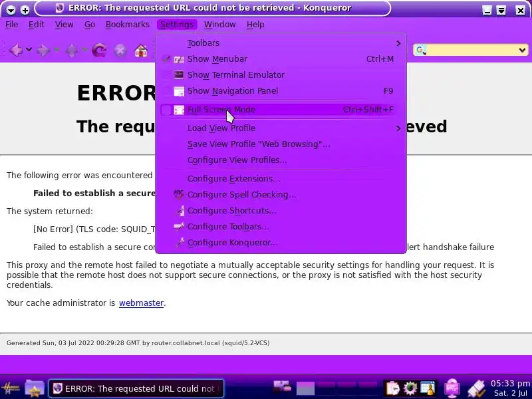Click the Stop loading icon
The width and height of the screenshot is (532, 399).
[120, 51]
